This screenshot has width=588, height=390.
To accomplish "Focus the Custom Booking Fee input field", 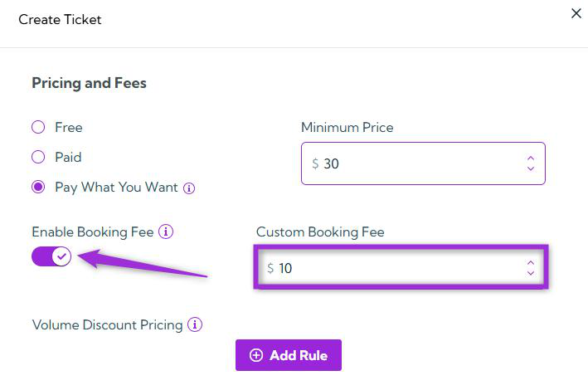I will (398, 268).
